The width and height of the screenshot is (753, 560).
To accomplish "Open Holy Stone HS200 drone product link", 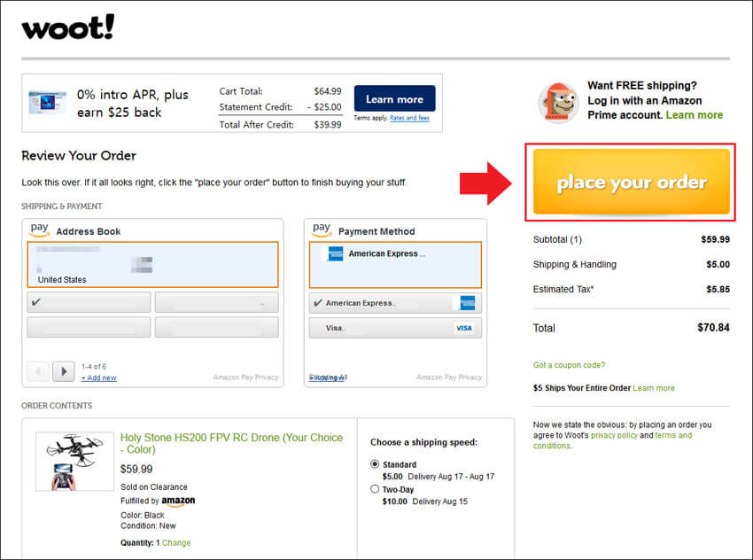I will 231,443.
